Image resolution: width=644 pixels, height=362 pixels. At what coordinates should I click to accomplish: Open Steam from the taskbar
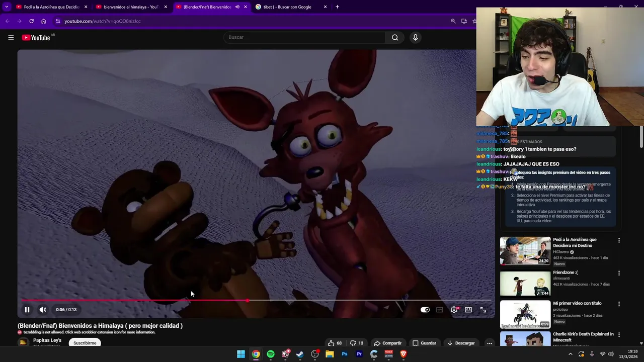click(300, 354)
